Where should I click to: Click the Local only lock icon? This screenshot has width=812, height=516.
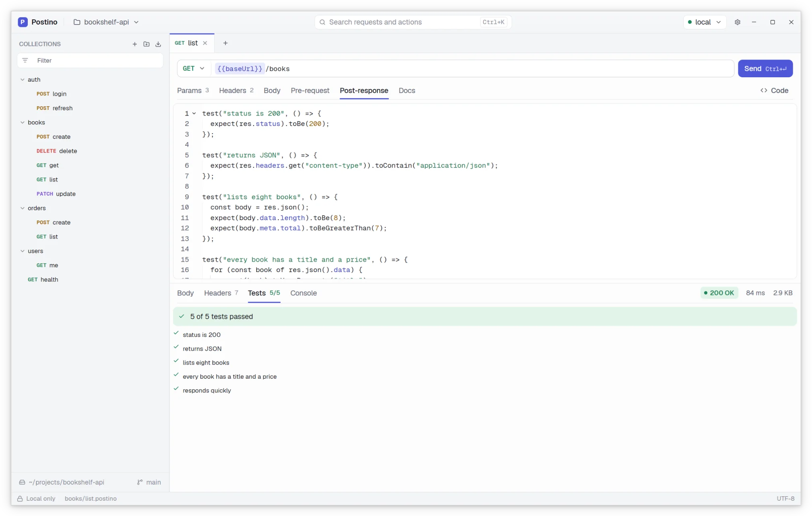tap(20, 499)
